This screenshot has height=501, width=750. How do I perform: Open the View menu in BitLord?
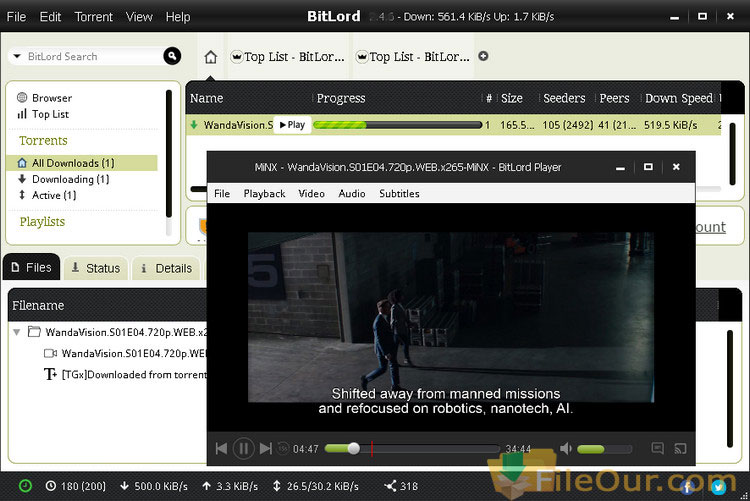click(x=139, y=17)
